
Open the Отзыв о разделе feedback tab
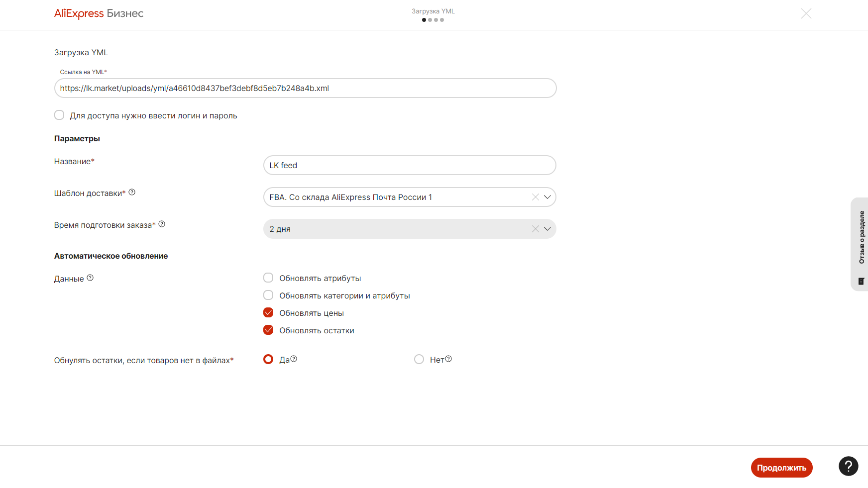pos(860,244)
